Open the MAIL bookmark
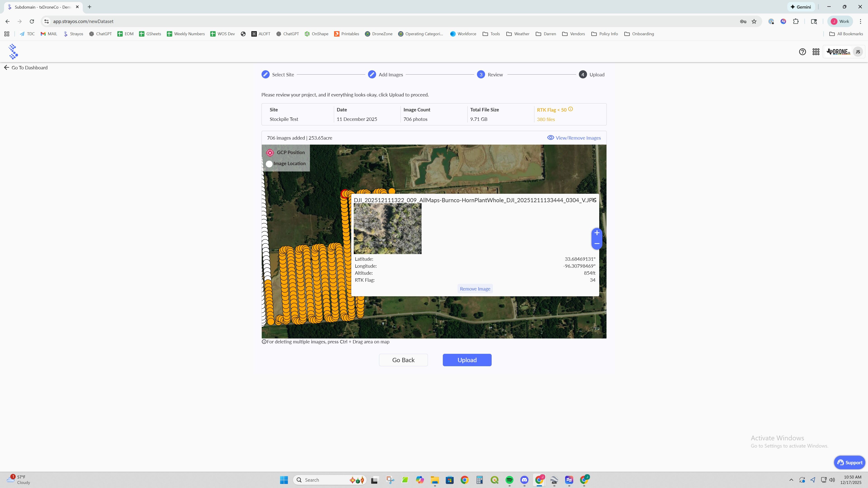Viewport: 868px width, 488px height. point(49,34)
